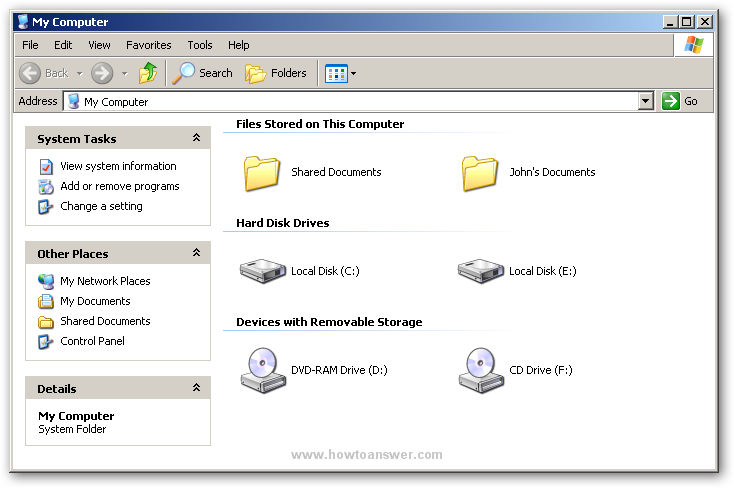Click the My Network Places icon
The width and height of the screenshot is (734, 488).
click(46, 281)
